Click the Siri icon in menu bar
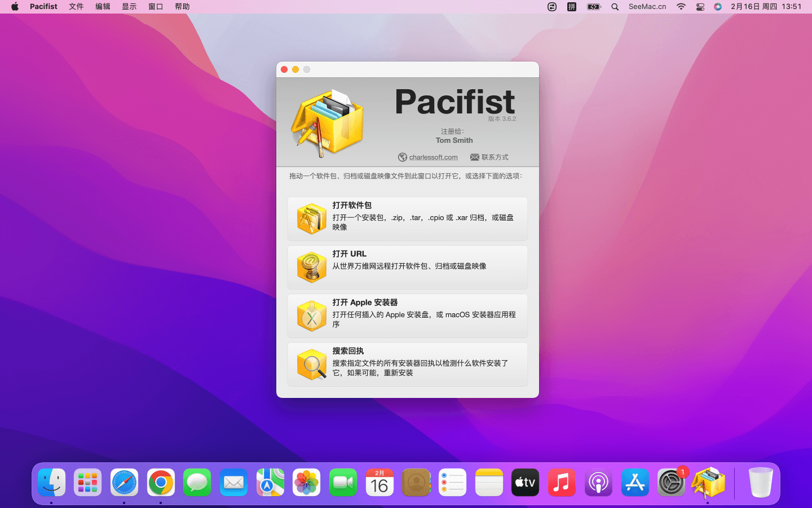Image resolution: width=812 pixels, height=508 pixels. coord(718,7)
